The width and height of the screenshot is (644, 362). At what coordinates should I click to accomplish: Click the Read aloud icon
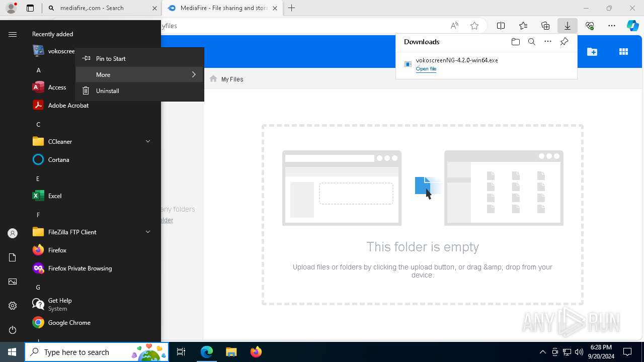click(x=454, y=26)
